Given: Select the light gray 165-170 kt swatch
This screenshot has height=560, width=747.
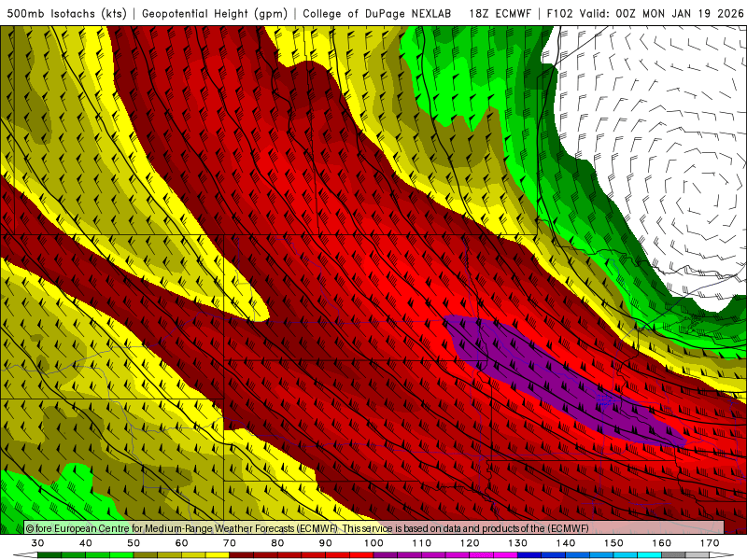Looking at the screenshot, I should (x=698, y=555).
